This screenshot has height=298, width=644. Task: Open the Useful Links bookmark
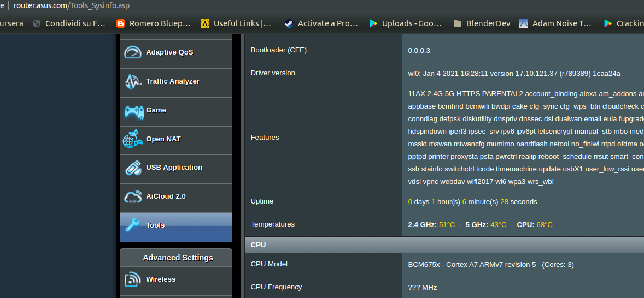click(x=236, y=23)
